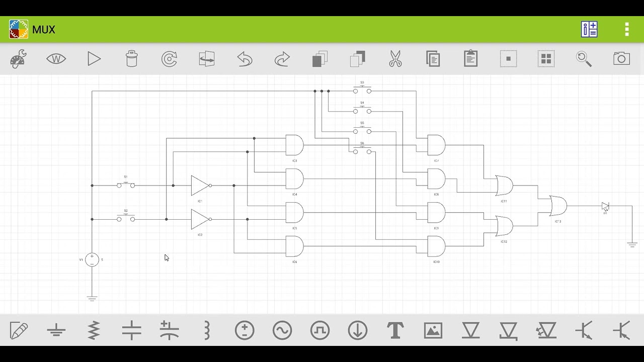Delete with the trash can icon

tap(131, 59)
